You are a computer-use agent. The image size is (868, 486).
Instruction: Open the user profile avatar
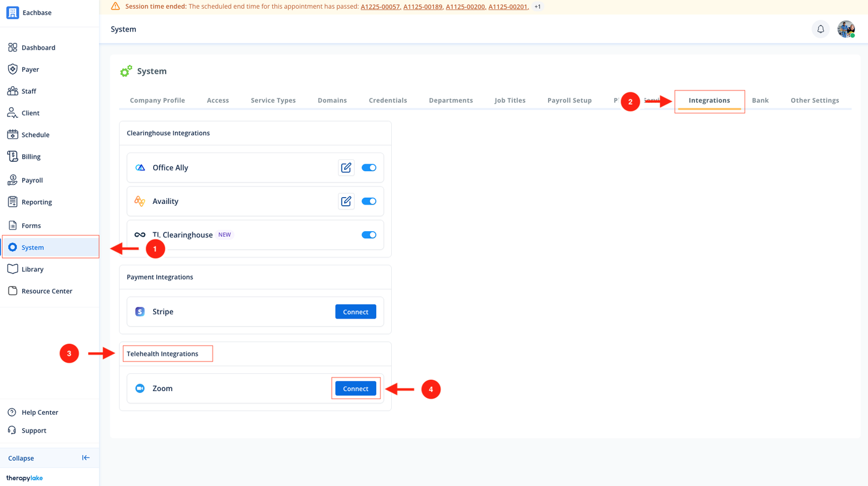[x=846, y=29]
